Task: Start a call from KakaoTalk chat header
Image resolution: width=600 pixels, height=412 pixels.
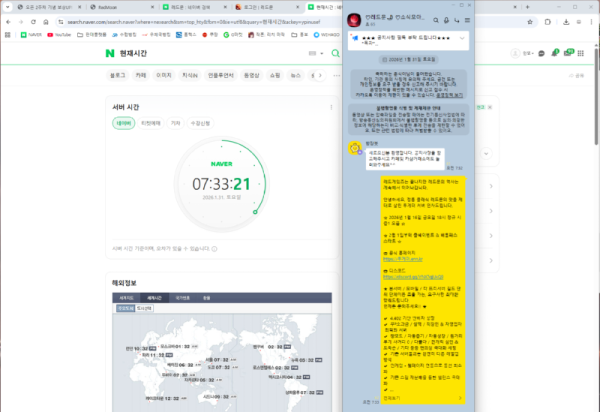Action: tap(457, 20)
